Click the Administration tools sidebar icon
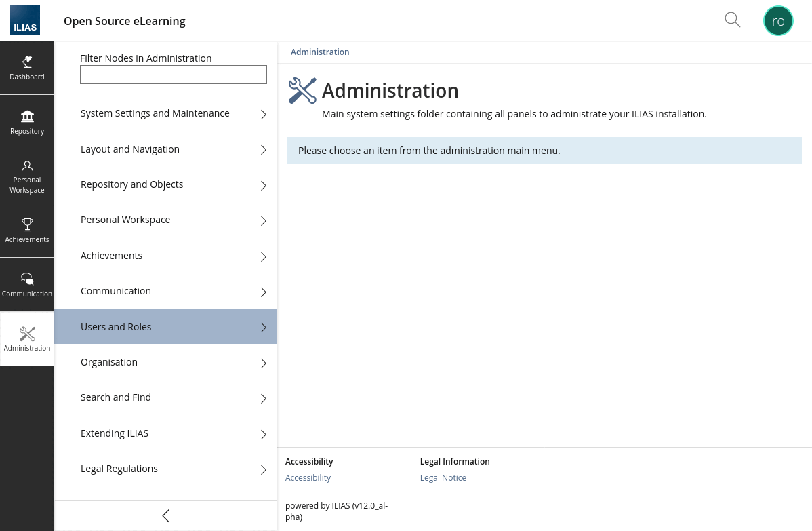Viewport: 812px width, 531px height. 27,339
